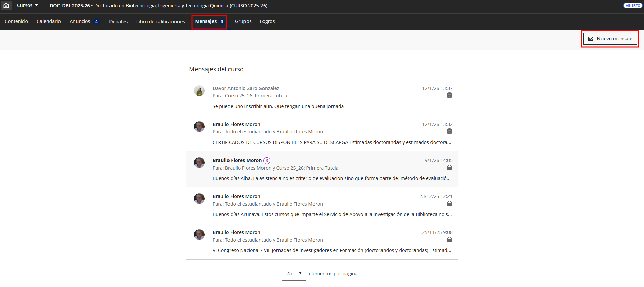The height and width of the screenshot is (287, 644).
Task: Click the ABIERTO status badge
Action: point(632,6)
